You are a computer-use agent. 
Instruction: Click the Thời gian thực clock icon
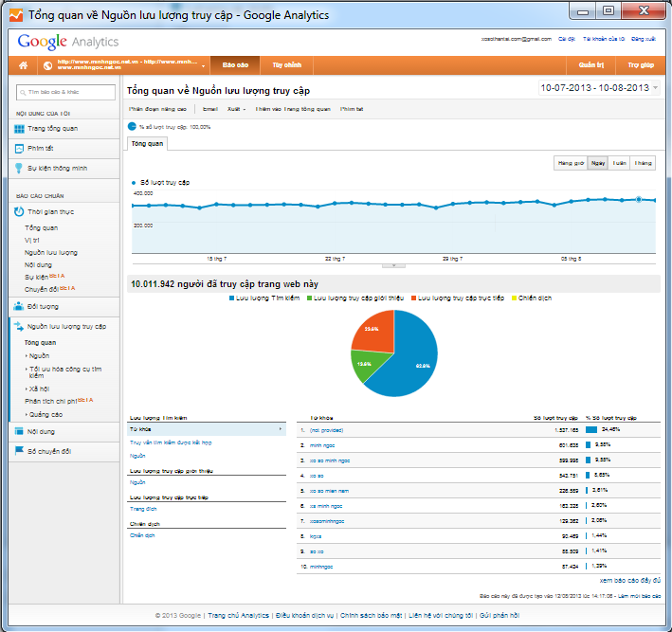pyautogui.click(x=19, y=211)
